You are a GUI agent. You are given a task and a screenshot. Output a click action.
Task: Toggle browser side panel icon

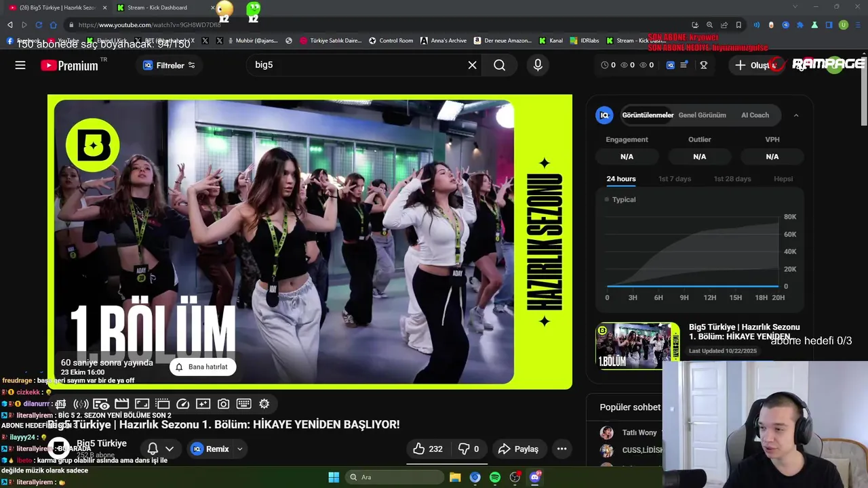click(829, 25)
